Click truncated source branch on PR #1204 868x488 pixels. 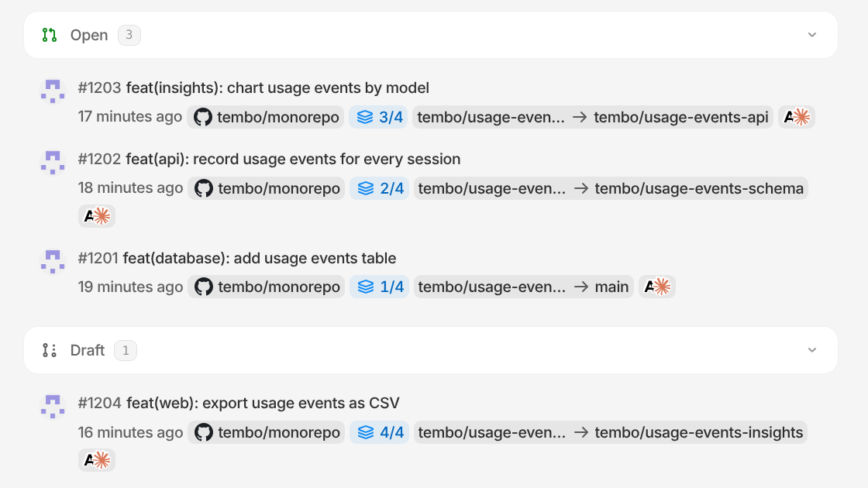pos(491,432)
